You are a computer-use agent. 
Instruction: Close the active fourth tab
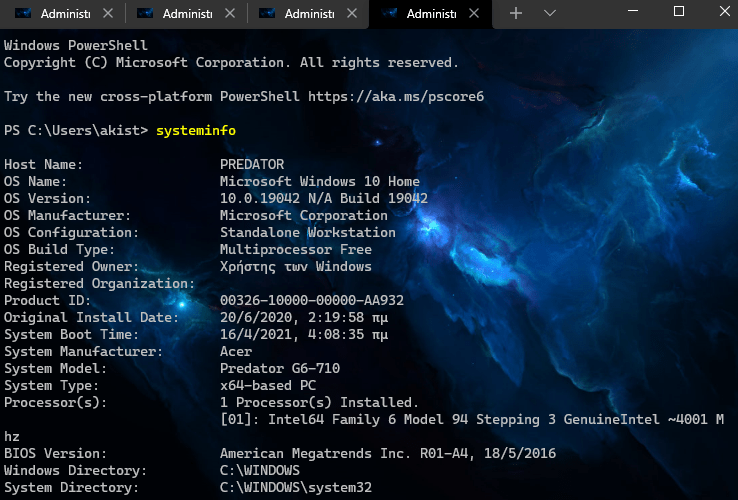(474, 14)
